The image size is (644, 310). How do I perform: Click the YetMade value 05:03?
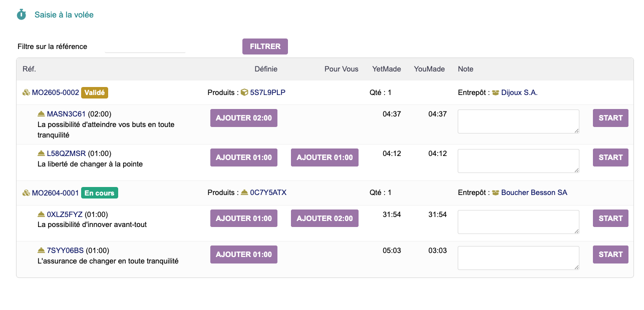(392, 250)
